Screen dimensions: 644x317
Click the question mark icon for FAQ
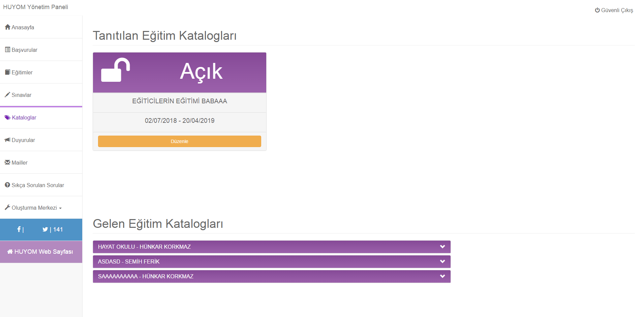(7, 185)
